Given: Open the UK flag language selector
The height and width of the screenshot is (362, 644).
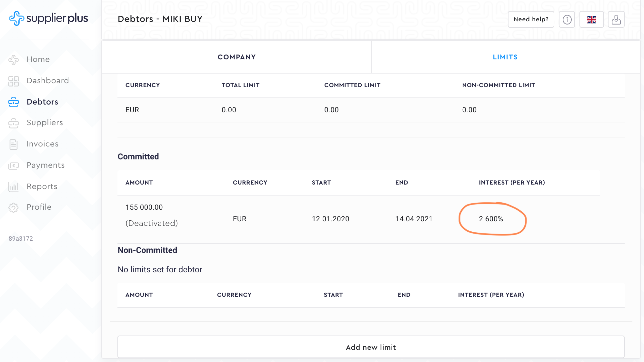Looking at the screenshot, I should click(x=591, y=19).
